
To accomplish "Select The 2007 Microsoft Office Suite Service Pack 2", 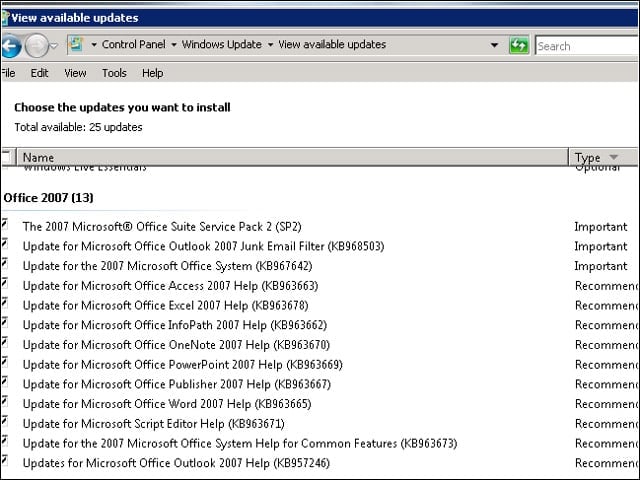I will (x=162, y=227).
